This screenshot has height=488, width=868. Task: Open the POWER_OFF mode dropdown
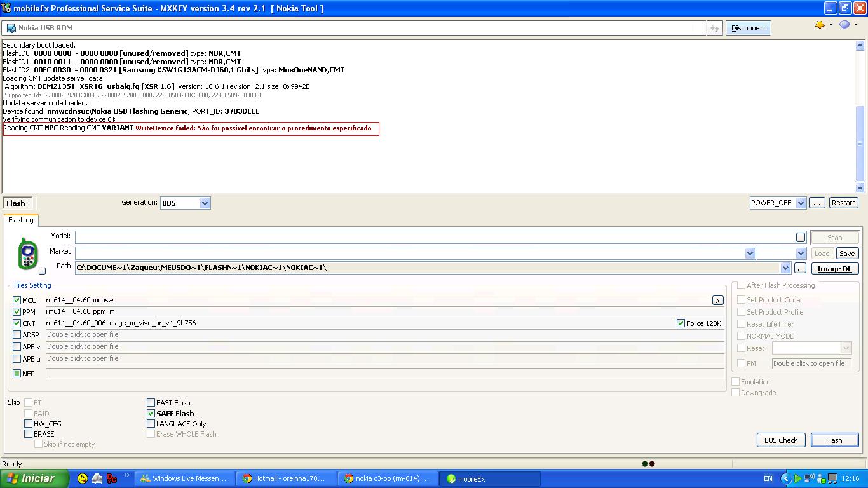coord(801,203)
